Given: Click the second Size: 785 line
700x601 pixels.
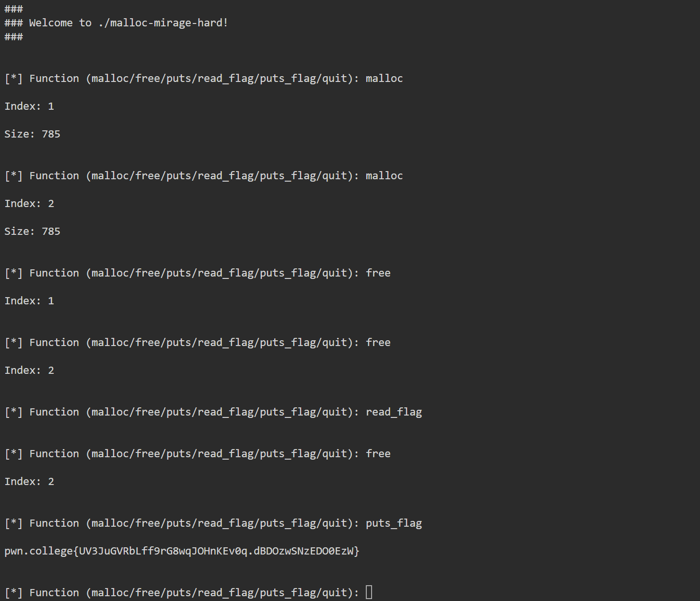Looking at the screenshot, I should click(33, 231).
